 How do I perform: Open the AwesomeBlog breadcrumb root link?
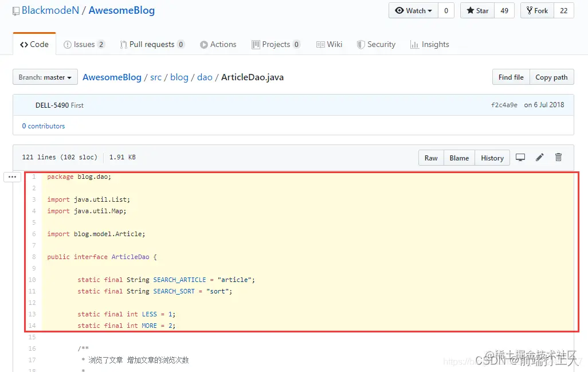112,77
